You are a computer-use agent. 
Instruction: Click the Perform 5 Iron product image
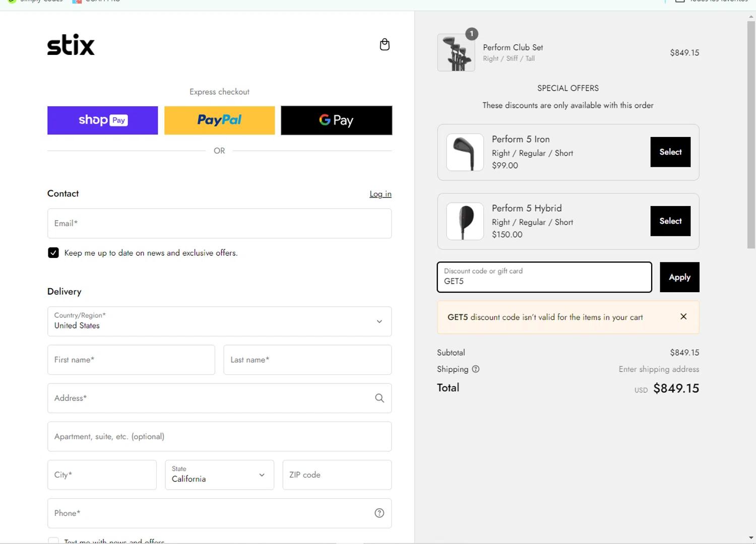pos(465,153)
